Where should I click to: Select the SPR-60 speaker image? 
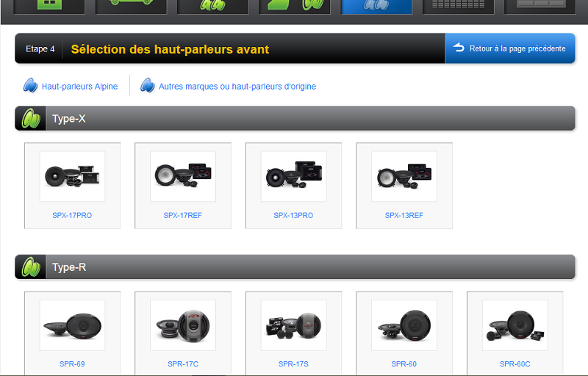coord(404,325)
